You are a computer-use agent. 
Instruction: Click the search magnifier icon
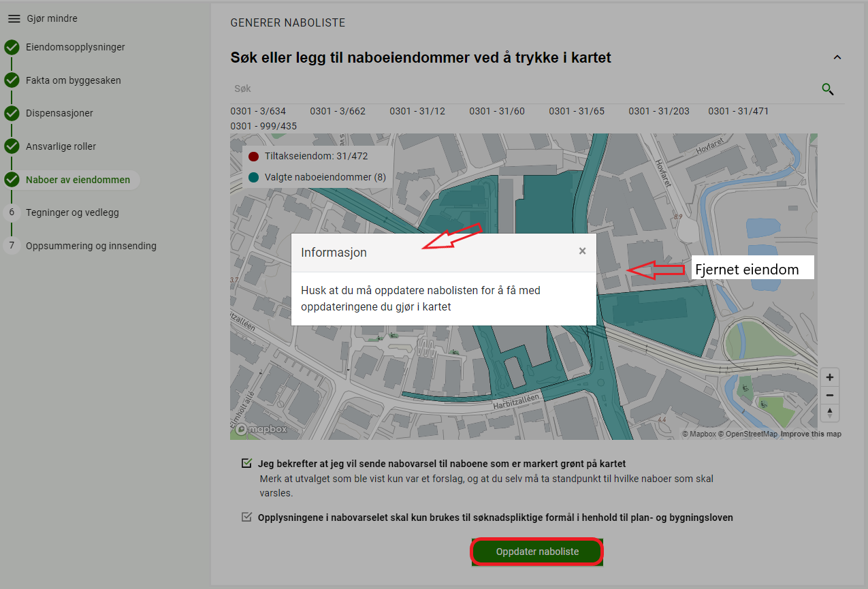click(828, 89)
